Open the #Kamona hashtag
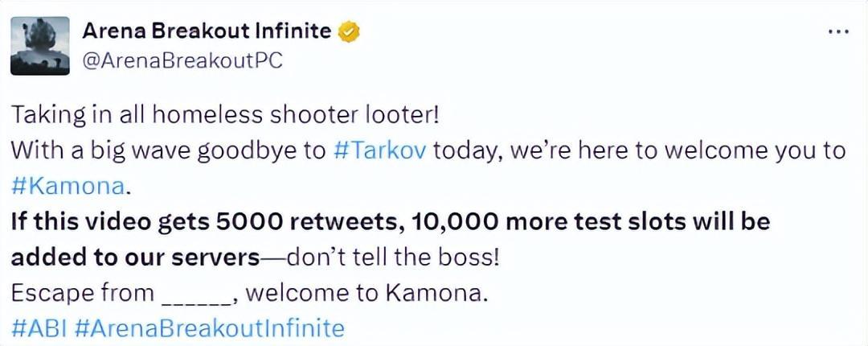868x346 pixels. click(68, 187)
